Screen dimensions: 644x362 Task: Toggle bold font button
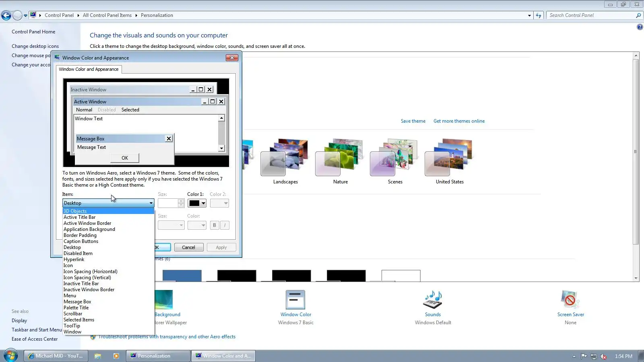(x=214, y=225)
